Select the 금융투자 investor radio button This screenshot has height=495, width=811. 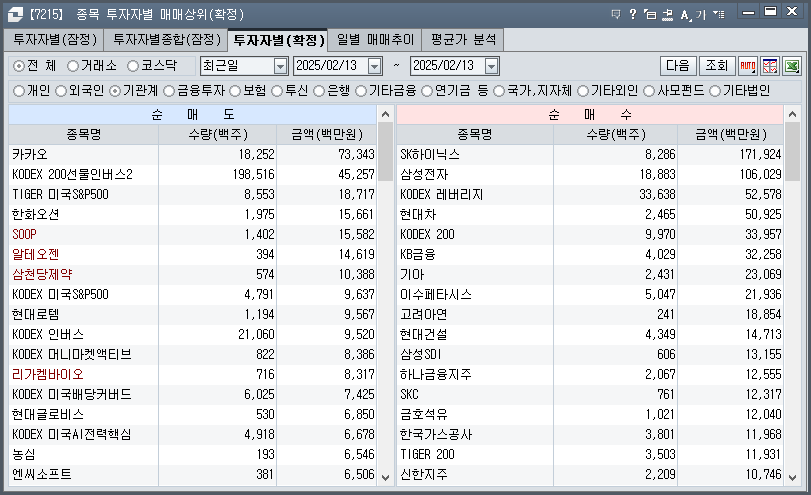point(169,91)
